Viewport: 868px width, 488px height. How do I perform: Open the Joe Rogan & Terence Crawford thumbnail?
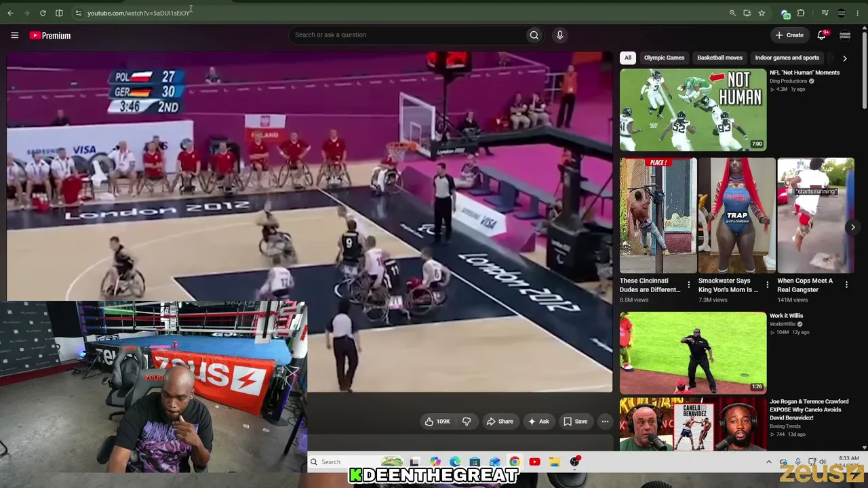(x=693, y=424)
